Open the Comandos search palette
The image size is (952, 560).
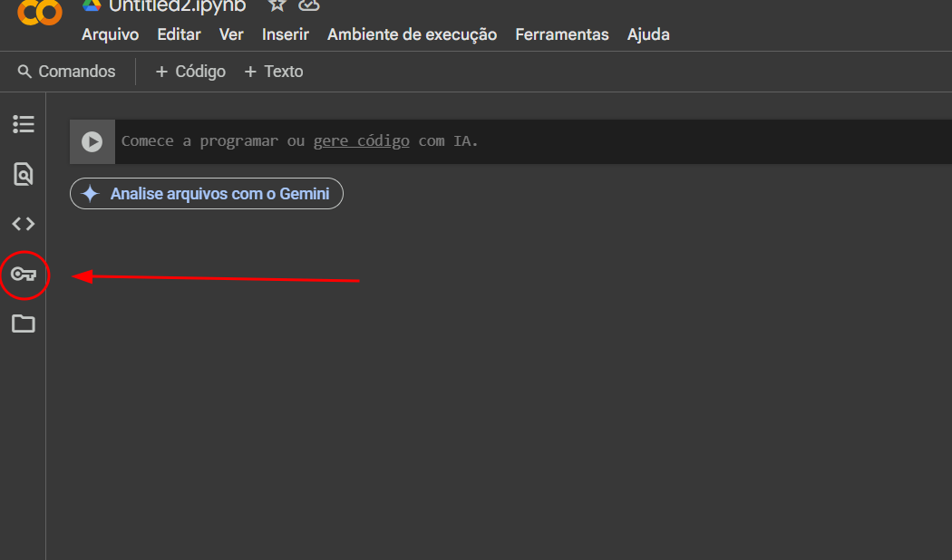66,72
